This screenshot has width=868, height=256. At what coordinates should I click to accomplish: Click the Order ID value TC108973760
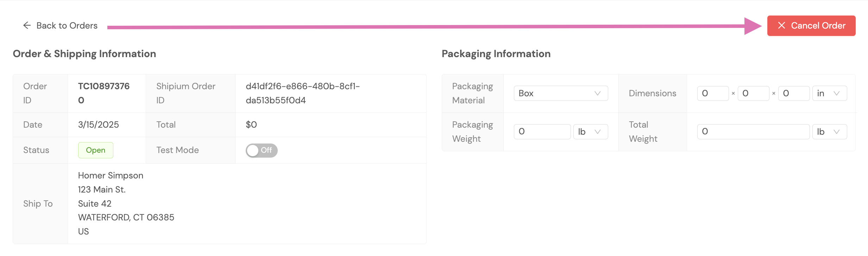[x=103, y=93]
